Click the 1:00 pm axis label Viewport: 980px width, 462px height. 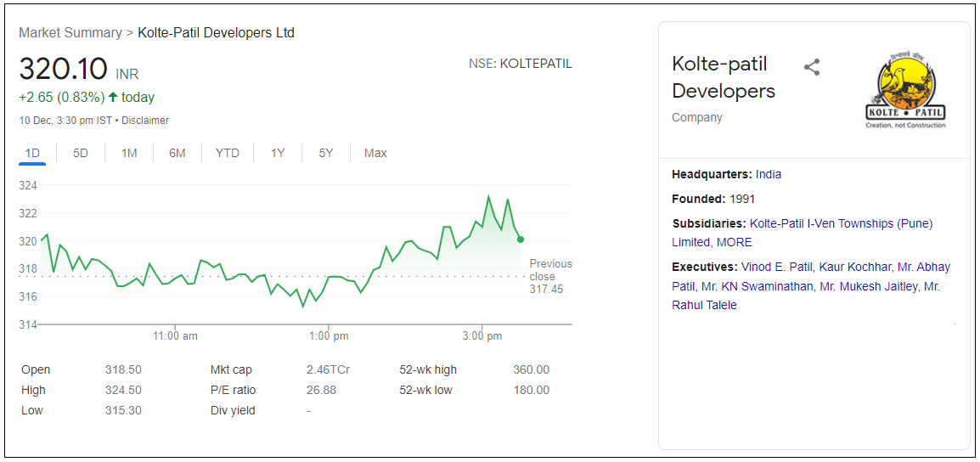(329, 336)
